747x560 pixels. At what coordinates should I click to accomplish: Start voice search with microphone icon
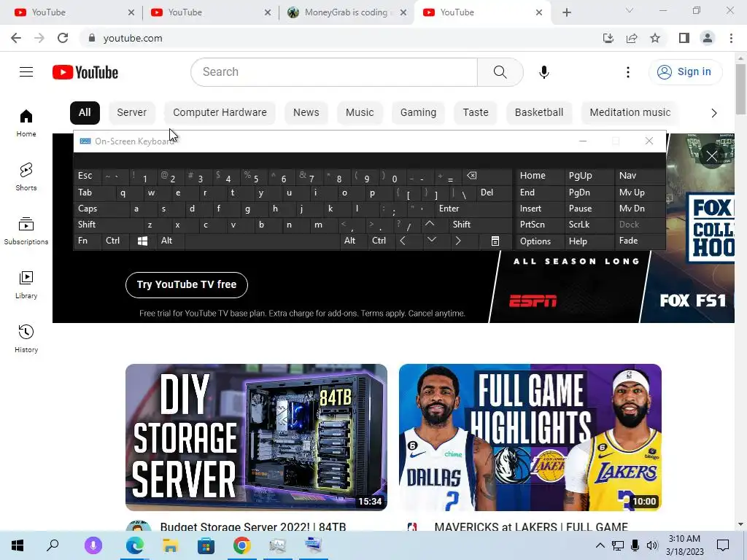[x=543, y=72]
